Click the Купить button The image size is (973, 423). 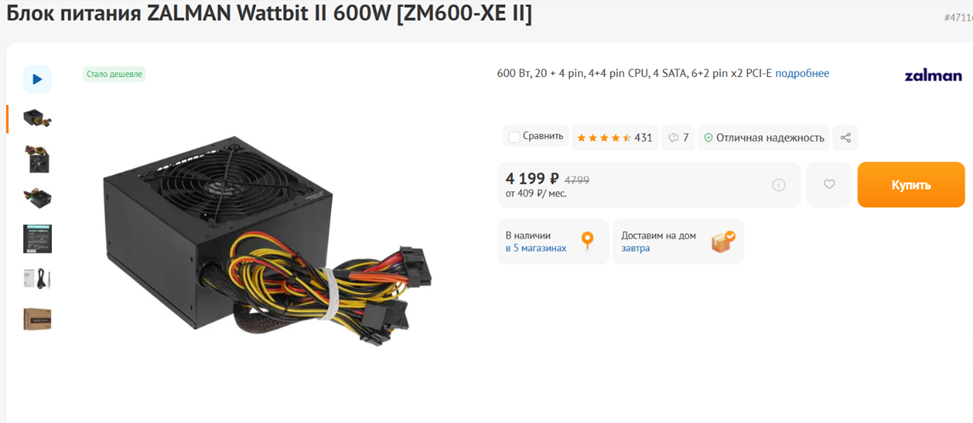tap(911, 185)
